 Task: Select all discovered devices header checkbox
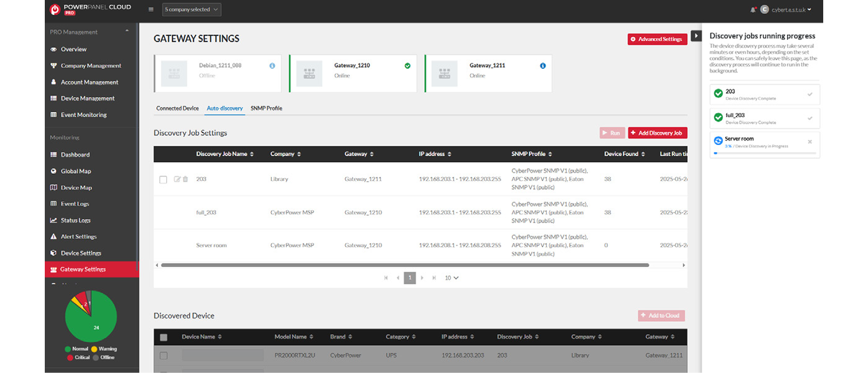[x=164, y=337]
